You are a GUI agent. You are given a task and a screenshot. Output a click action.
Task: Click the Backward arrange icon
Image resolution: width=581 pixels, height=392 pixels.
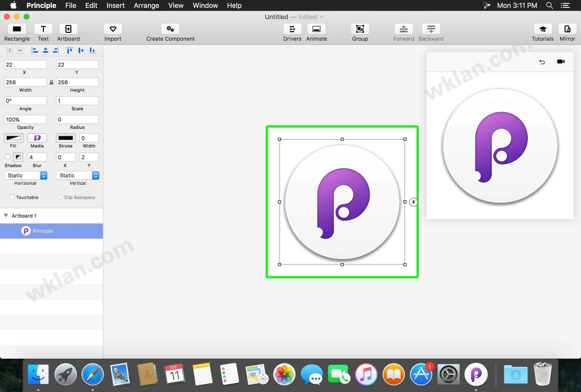(431, 29)
